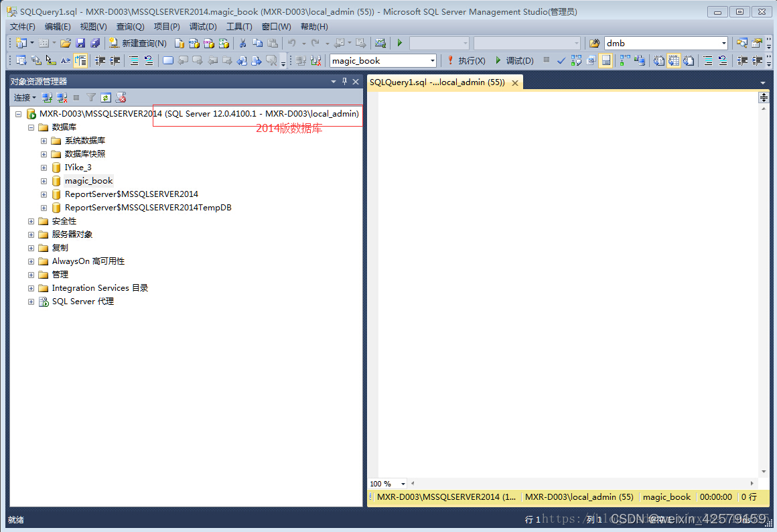
Task: Click the Activity Monitor icon
Action: [380, 43]
